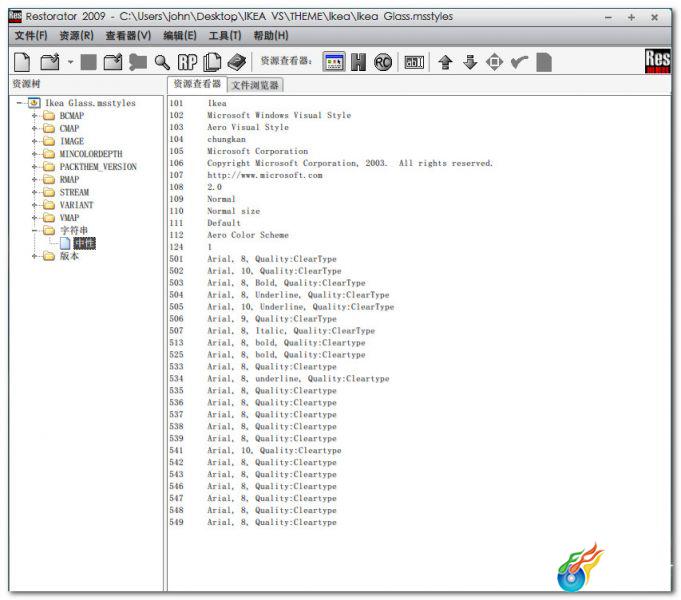
Task: Select the highlighted string table item under 字符串
Action: (x=84, y=243)
